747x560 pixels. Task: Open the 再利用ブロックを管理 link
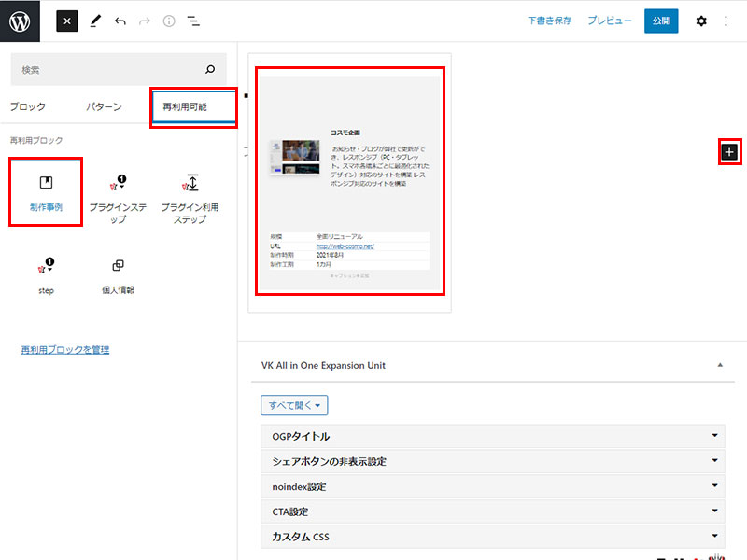click(x=65, y=350)
